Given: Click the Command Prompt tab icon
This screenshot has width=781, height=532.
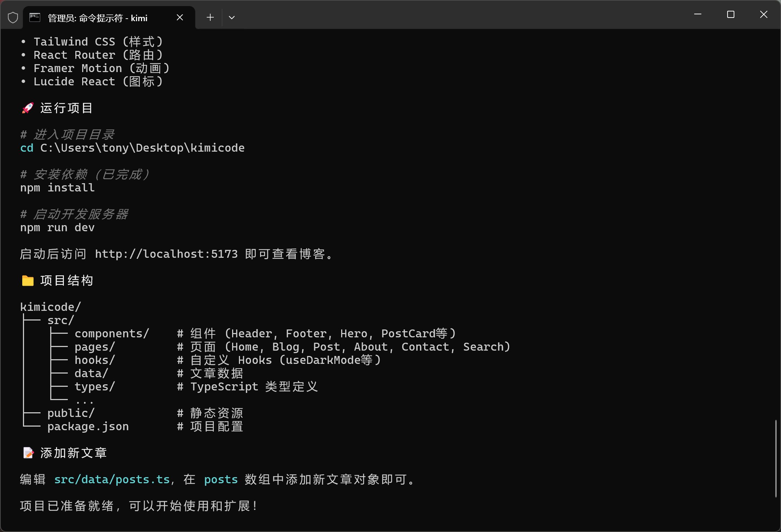Looking at the screenshot, I should pos(35,18).
